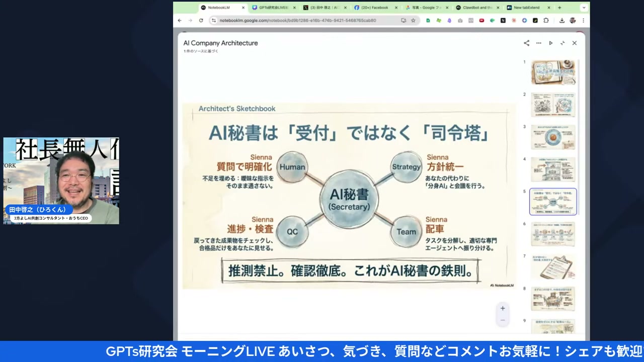Click the notebooklm.google.com address bar
The image size is (644, 362).
(x=302, y=21)
